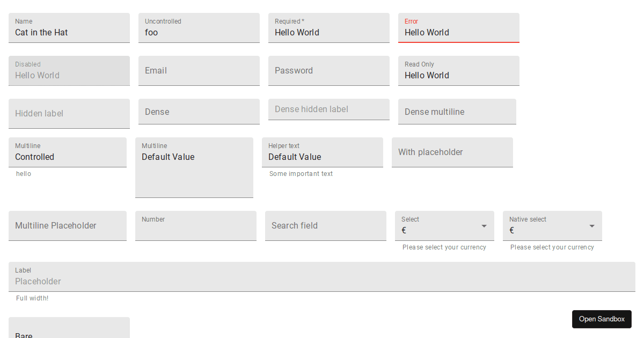
Task: Focus the Dense text field
Action: coord(199,112)
